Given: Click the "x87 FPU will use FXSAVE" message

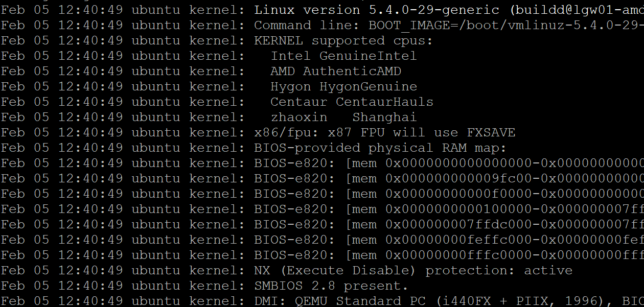Looking at the screenshot, I should tap(421, 132).
